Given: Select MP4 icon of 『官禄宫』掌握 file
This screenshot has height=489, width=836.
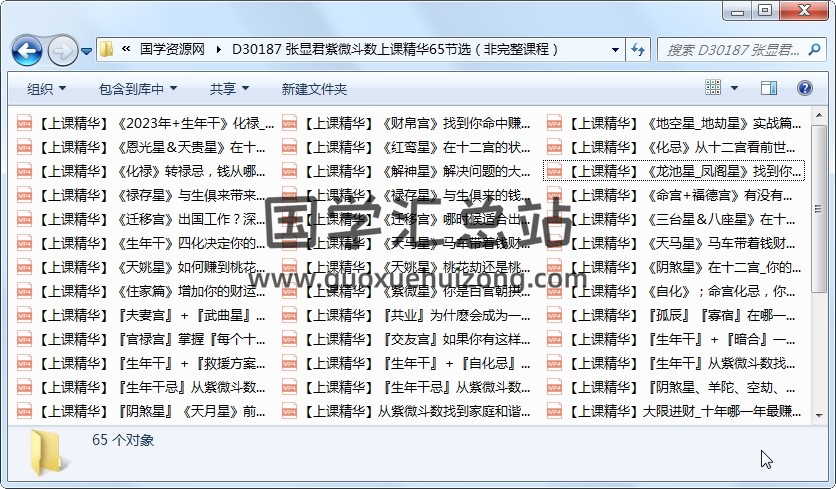Looking at the screenshot, I should point(24,339).
